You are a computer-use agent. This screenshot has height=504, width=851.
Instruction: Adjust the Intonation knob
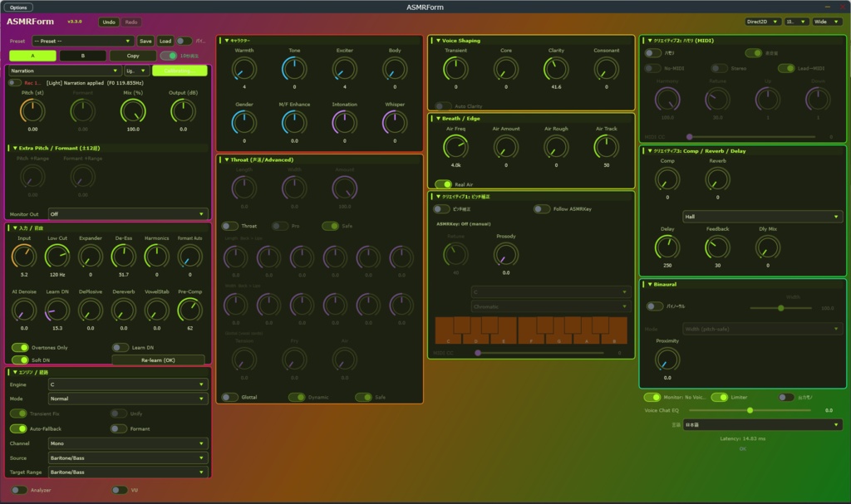[345, 123]
